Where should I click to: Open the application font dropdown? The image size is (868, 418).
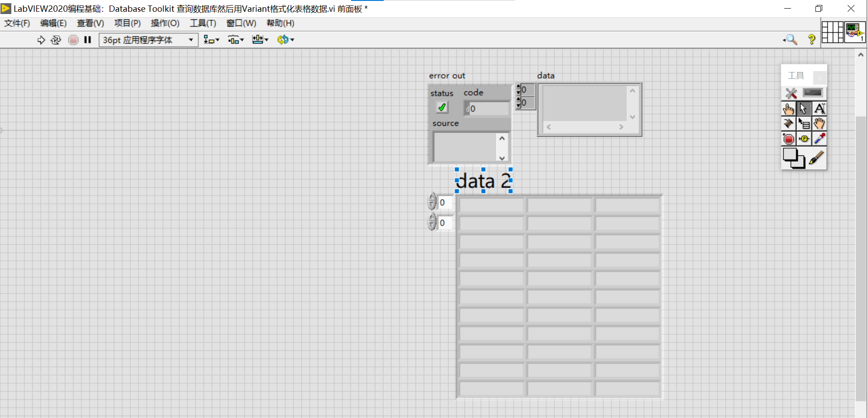pos(191,40)
